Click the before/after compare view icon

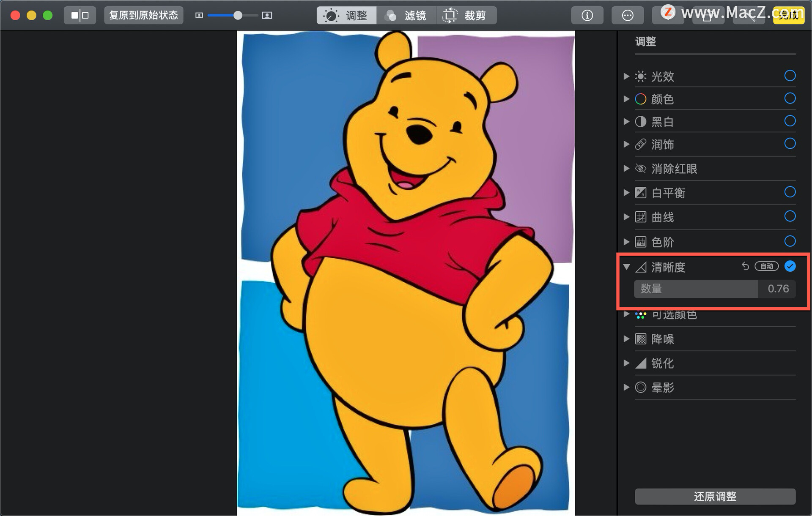click(x=80, y=16)
